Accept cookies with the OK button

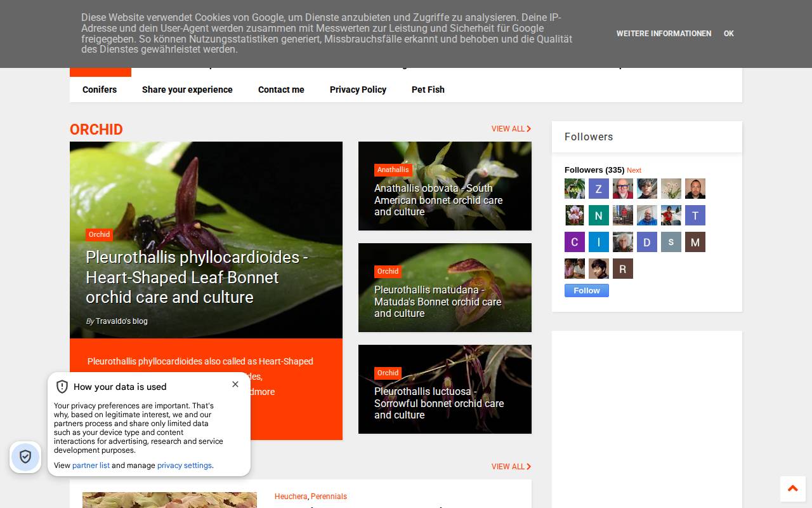point(729,34)
